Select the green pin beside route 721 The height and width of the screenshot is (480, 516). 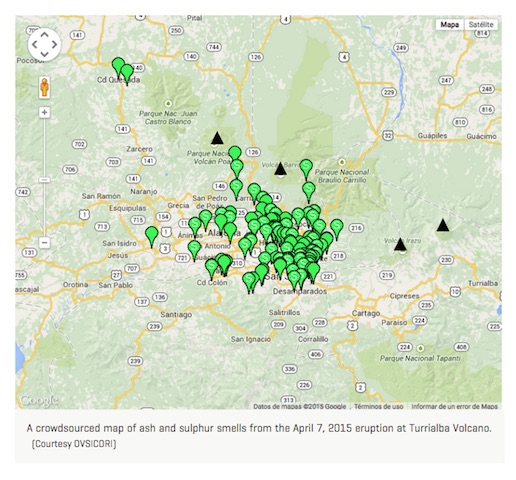194,249
